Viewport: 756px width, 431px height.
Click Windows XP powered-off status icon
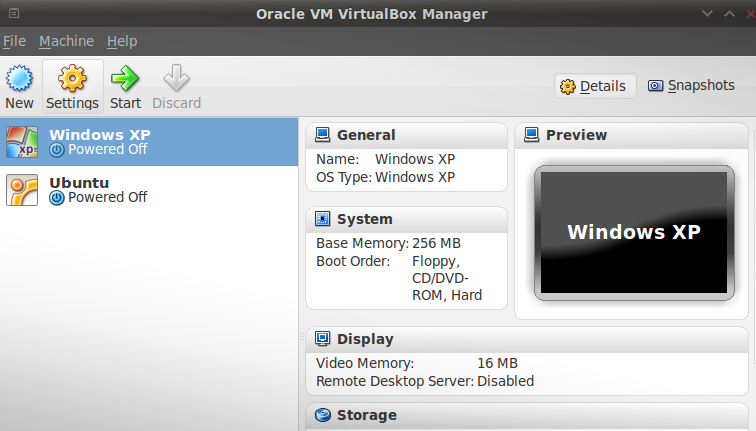click(57, 150)
